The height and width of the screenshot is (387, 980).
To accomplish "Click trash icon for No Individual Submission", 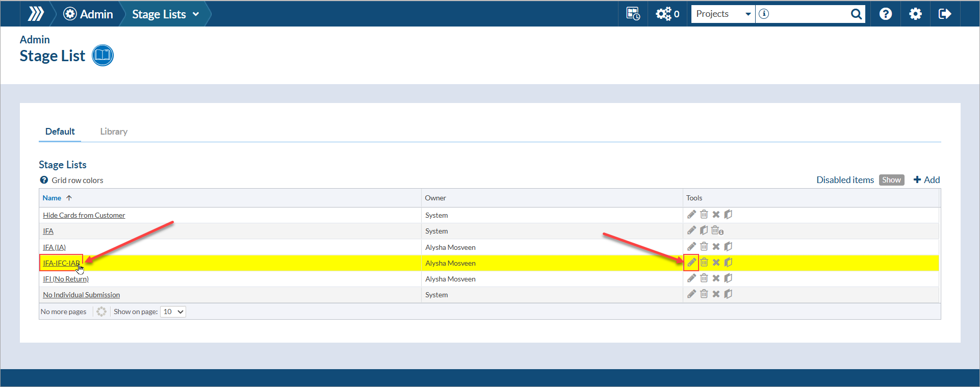I will tap(704, 294).
